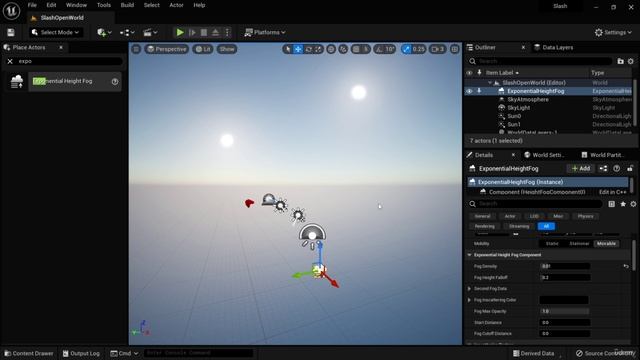Select Sun0 in the Outliner
Viewport: 640px width, 360px height.
(513, 116)
